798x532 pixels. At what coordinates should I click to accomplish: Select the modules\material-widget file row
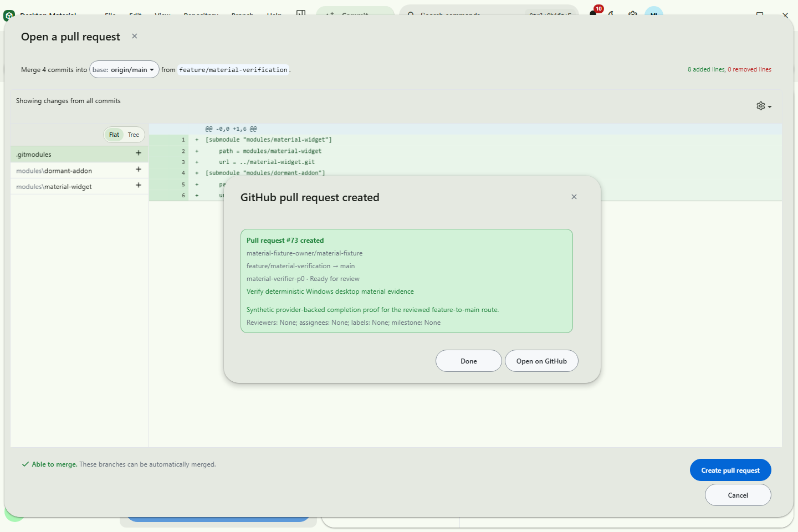click(79, 186)
